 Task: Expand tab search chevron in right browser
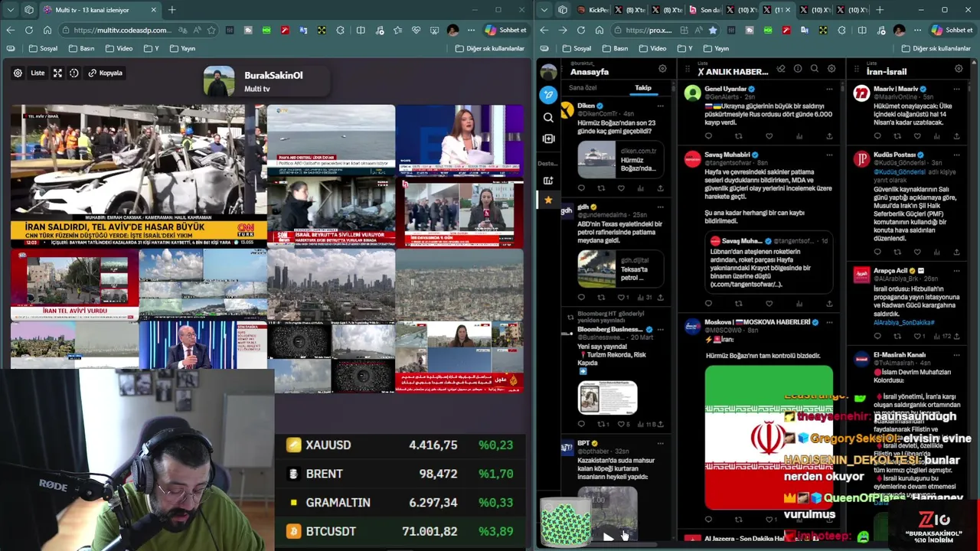click(544, 10)
